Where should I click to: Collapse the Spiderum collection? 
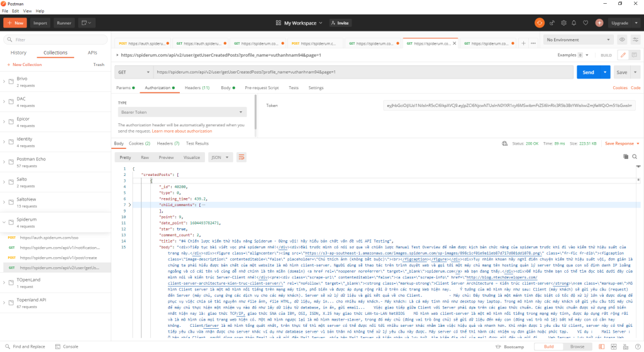pos(4,223)
